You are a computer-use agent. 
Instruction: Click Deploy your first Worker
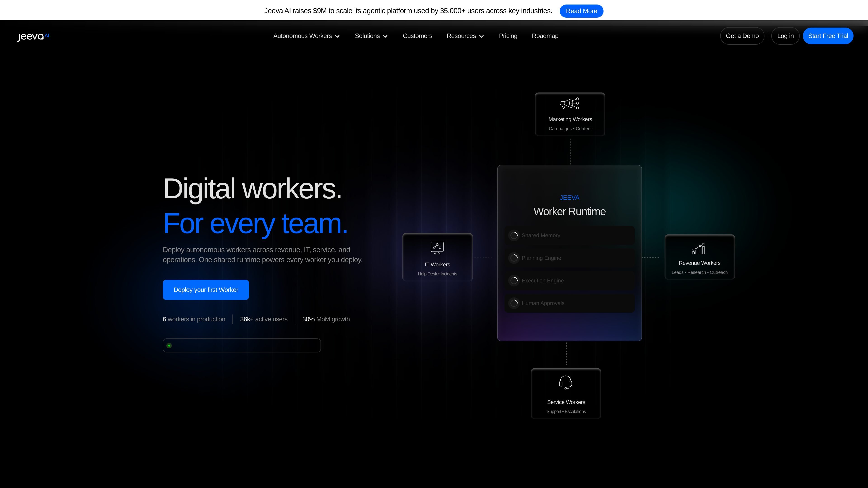point(206,290)
